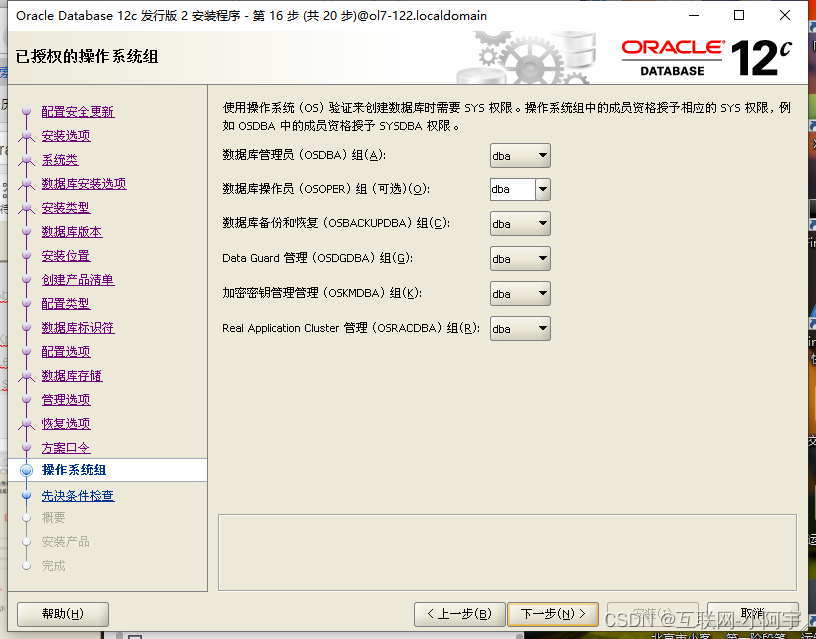Minimize the installer window

694,16
